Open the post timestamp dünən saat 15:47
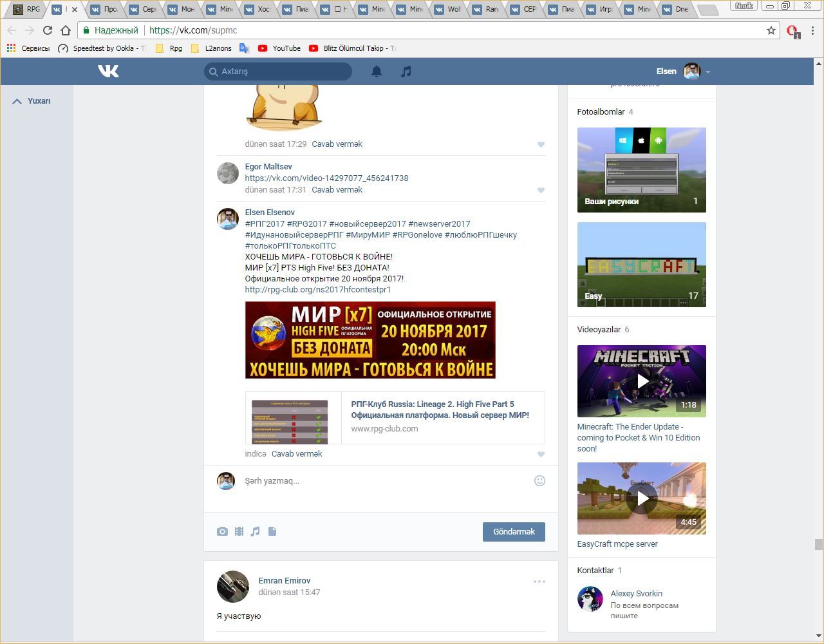This screenshot has width=824, height=644. (289, 592)
